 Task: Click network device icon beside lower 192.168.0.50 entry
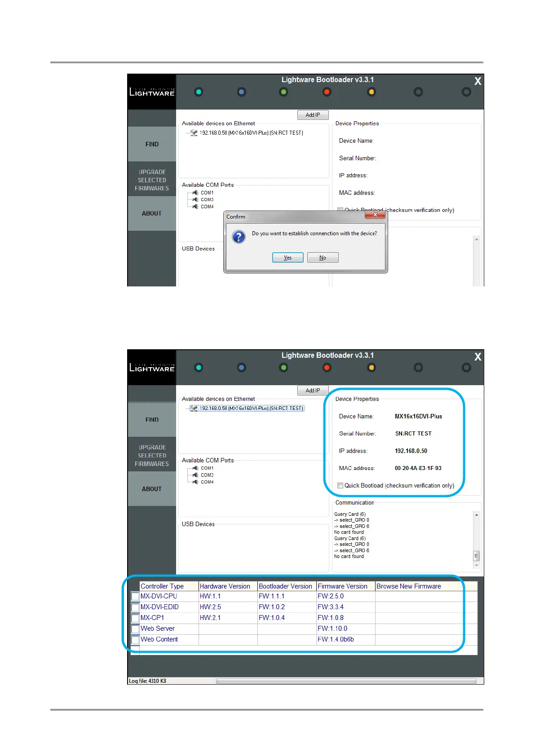coord(194,409)
